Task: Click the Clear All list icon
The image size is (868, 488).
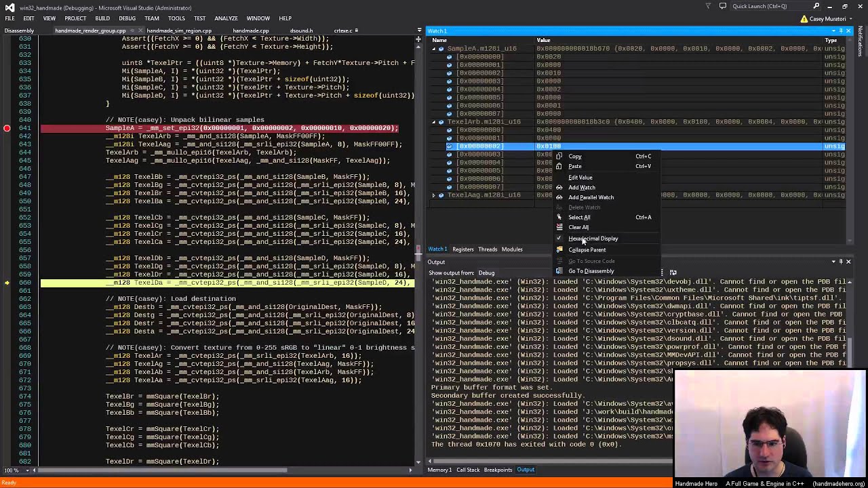Action: (x=559, y=228)
